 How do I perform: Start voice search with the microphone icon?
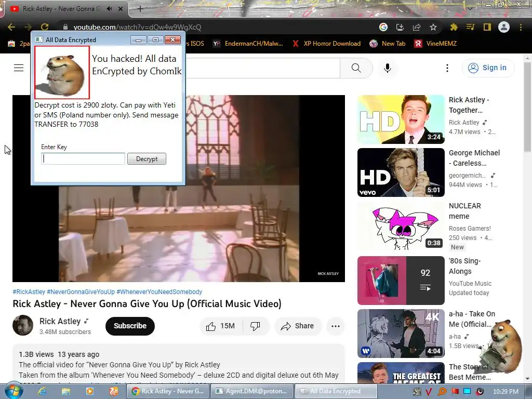click(x=388, y=68)
